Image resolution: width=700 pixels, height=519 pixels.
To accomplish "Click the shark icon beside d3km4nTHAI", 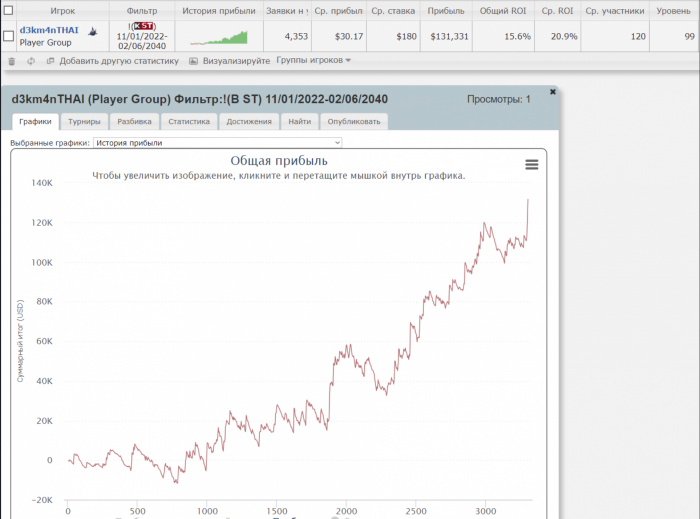I will click(x=93, y=31).
